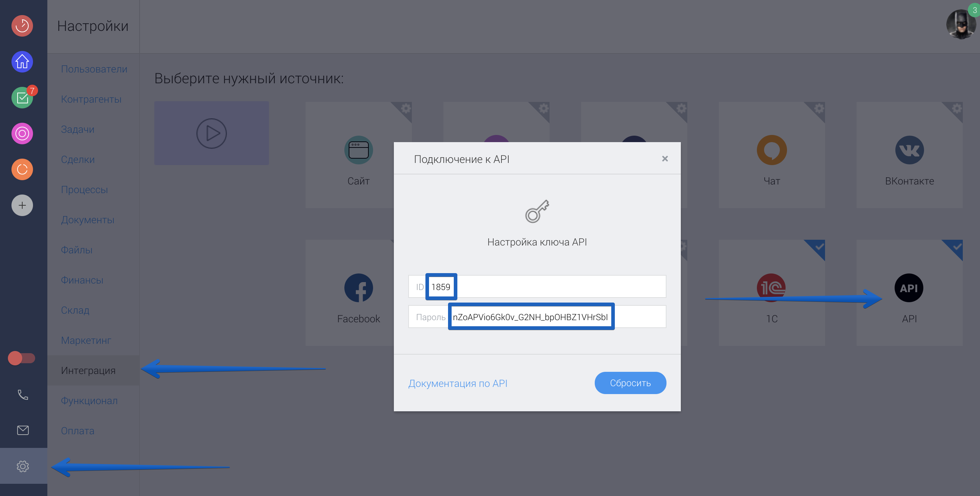Click the Пароль input field
The width and height of the screenshot is (980, 496).
click(537, 317)
